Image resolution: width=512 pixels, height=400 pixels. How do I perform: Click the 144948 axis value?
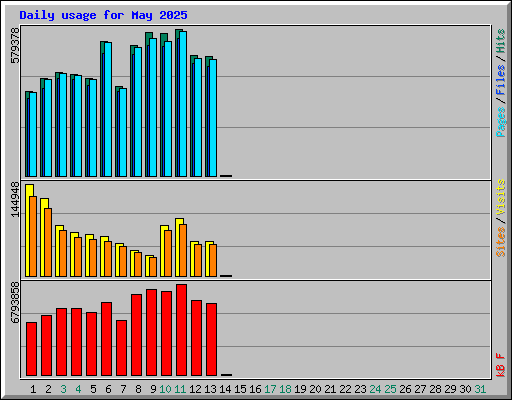[x=15, y=199]
